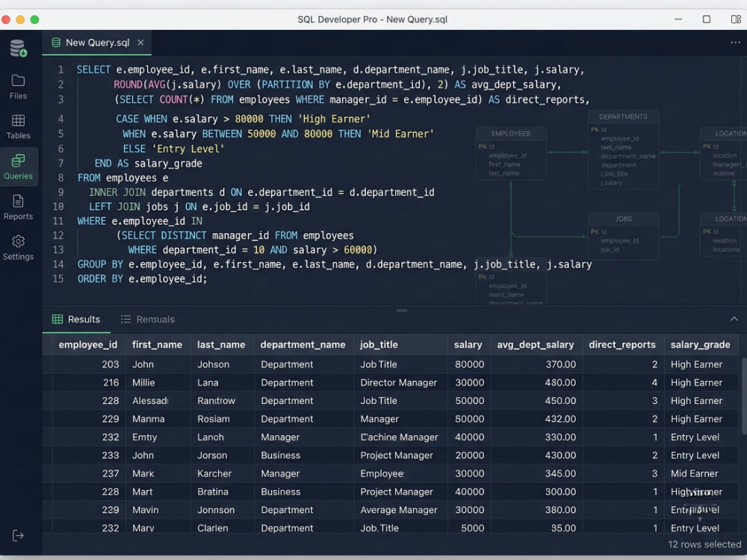This screenshot has height=560, width=747.
Task: Open the Settings gear in sidebar
Action: (x=18, y=248)
